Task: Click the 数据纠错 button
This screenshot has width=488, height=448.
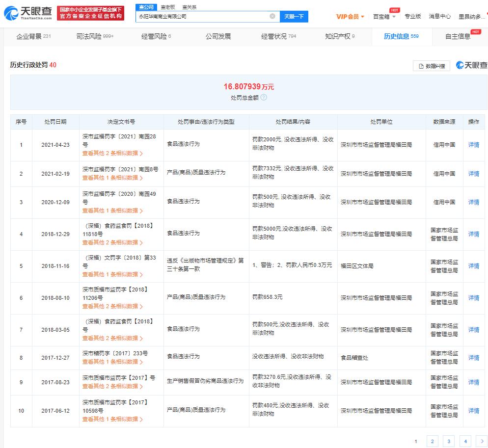Action: tap(432, 66)
